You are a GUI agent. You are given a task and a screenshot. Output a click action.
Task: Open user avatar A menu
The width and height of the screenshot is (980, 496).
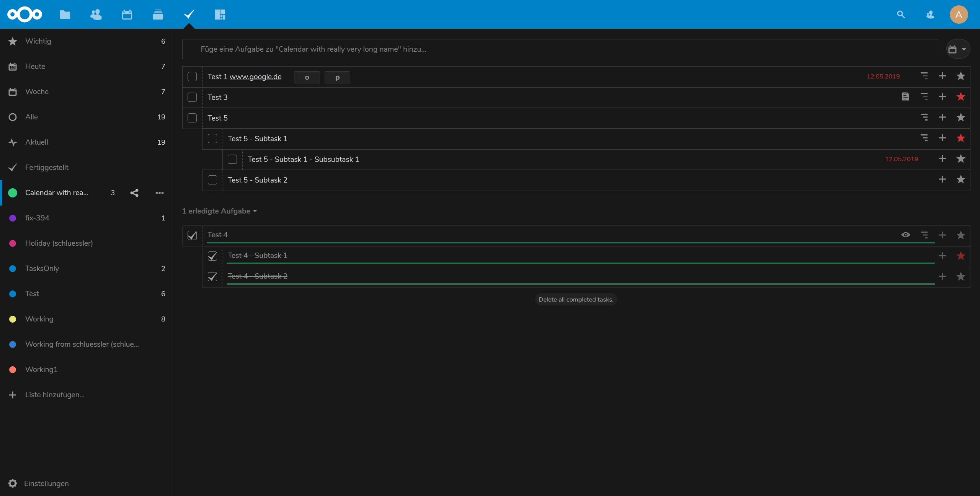pos(959,15)
